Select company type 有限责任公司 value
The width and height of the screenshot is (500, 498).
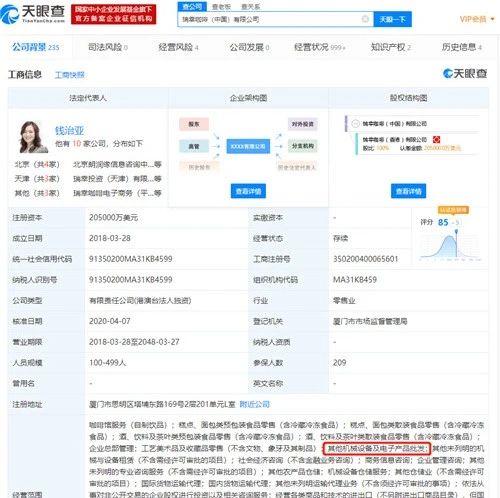click(140, 300)
